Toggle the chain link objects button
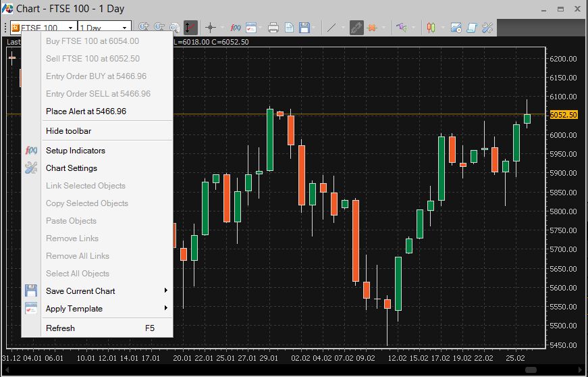 tap(356, 28)
